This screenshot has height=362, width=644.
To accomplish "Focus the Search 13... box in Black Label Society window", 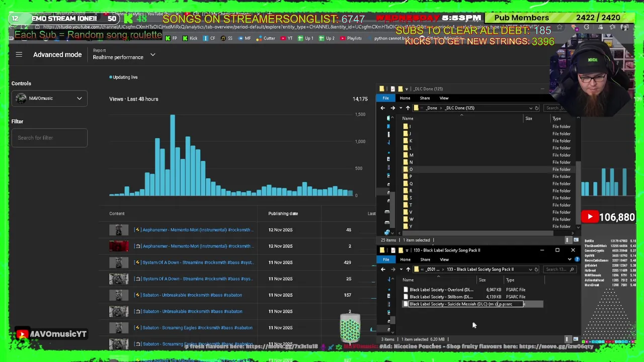I will (x=559, y=269).
